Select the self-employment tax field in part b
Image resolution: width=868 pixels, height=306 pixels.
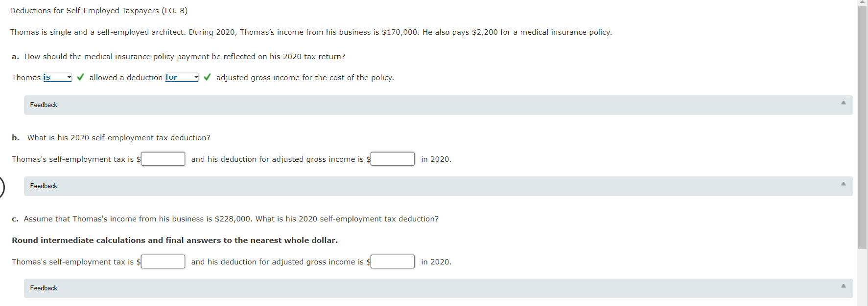163,158
